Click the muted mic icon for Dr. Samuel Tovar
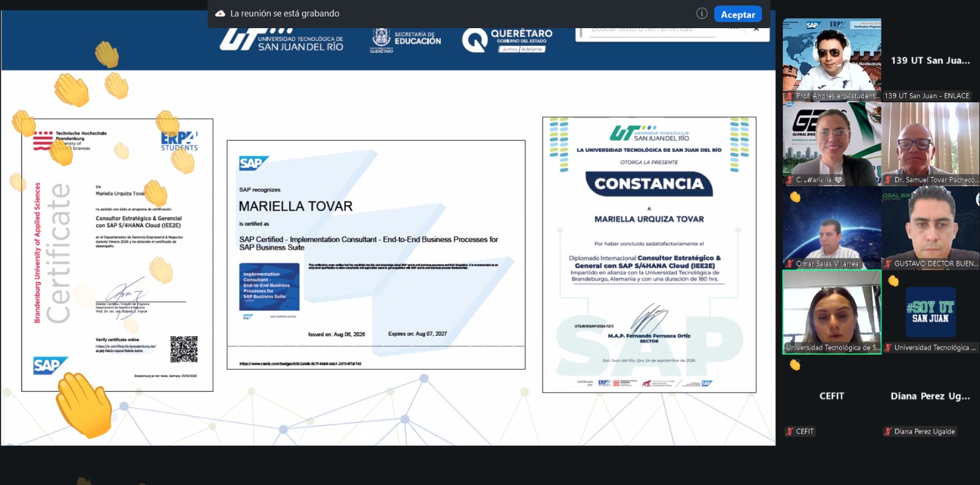Image resolution: width=980 pixels, height=485 pixels. coord(888,180)
